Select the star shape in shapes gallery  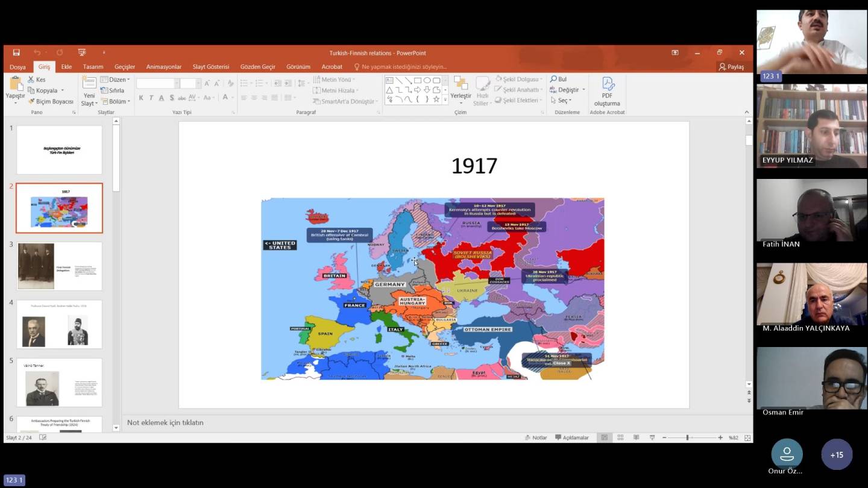coord(436,99)
